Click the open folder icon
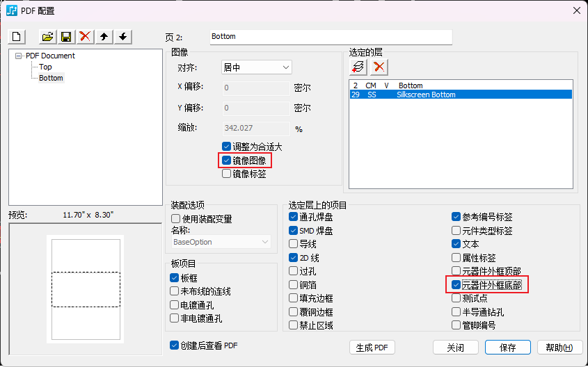The width and height of the screenshot is (588, 367). pyautogui.click(x=48, y=37)
